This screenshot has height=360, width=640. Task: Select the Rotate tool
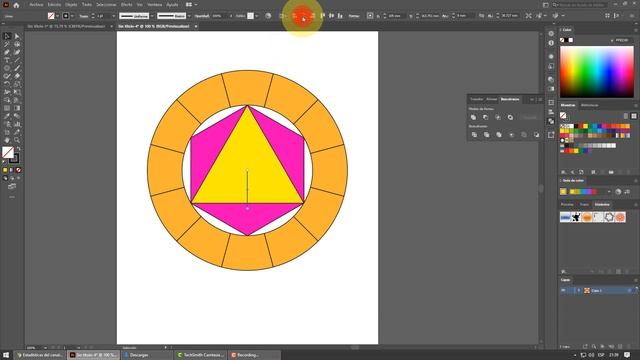tap(7, 84)
